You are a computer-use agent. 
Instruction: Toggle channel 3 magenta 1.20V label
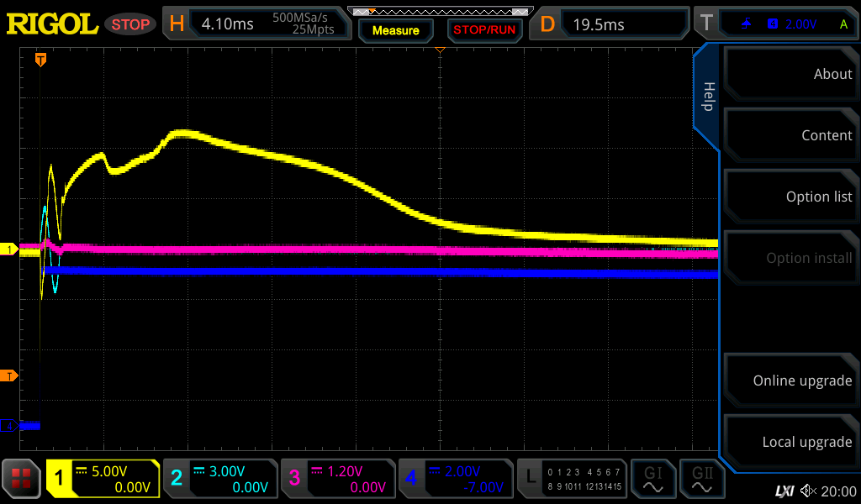pyautogui.click(x=337, y=479)
